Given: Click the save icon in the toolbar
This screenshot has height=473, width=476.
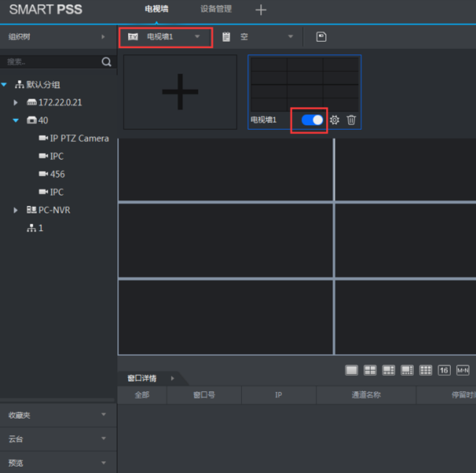Looking at the screenshot, I should point(322,37).
